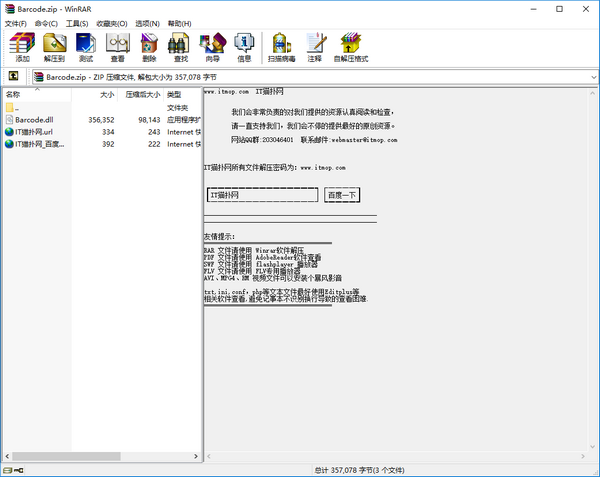The image size is (600, 477).
Task: Launch the 向导 (Wizard) tool
Action: (x=213, y=47)
